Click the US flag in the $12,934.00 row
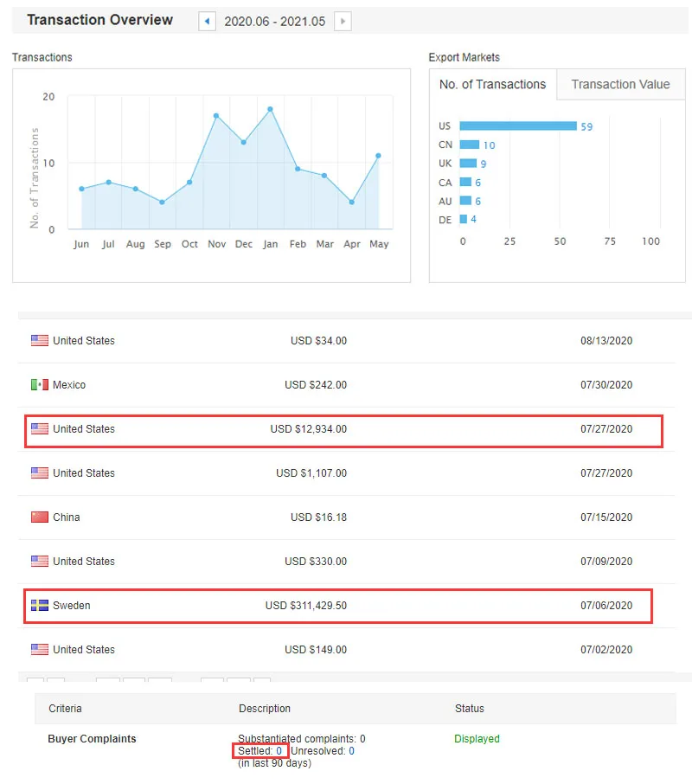 (40, 429)
